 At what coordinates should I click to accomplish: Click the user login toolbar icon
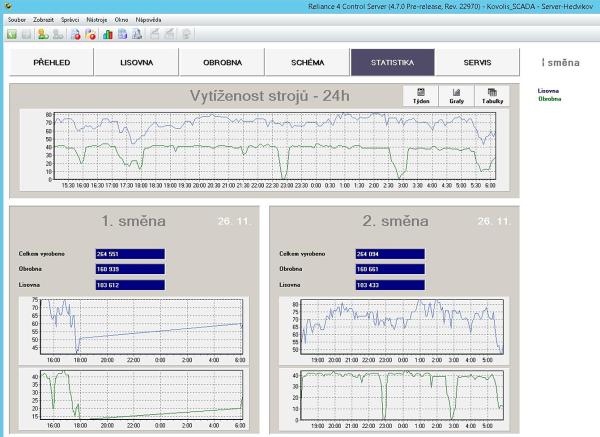coord(43,34)
